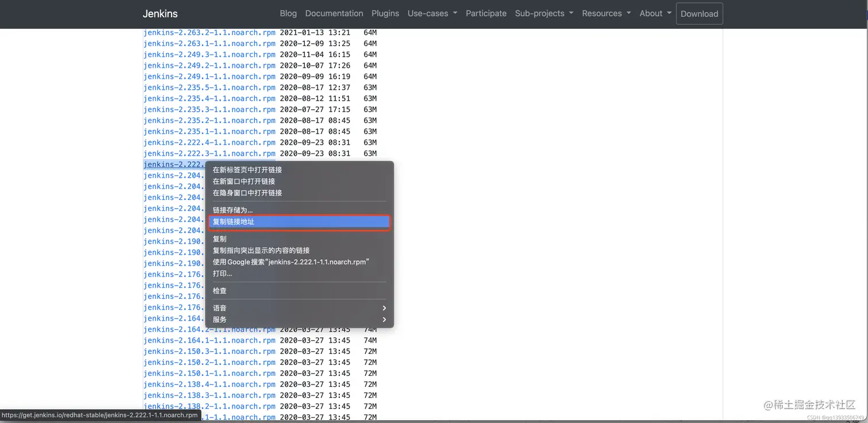Click the 72M size of jenkins-2.150.3 row
This screenshot has width=868, height=423.
click(370, 351)
